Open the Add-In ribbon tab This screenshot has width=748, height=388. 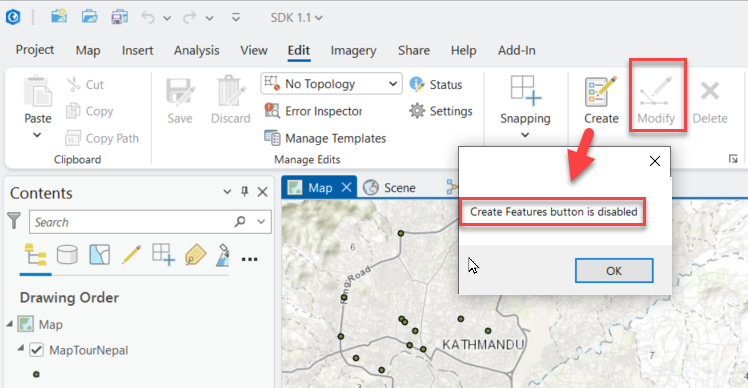click(517, 50)
